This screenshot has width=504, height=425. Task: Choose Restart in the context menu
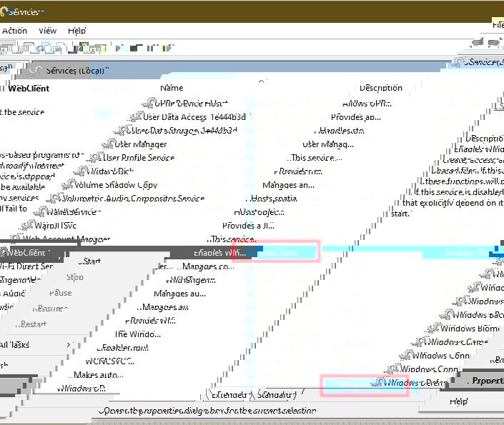[33, 324]
